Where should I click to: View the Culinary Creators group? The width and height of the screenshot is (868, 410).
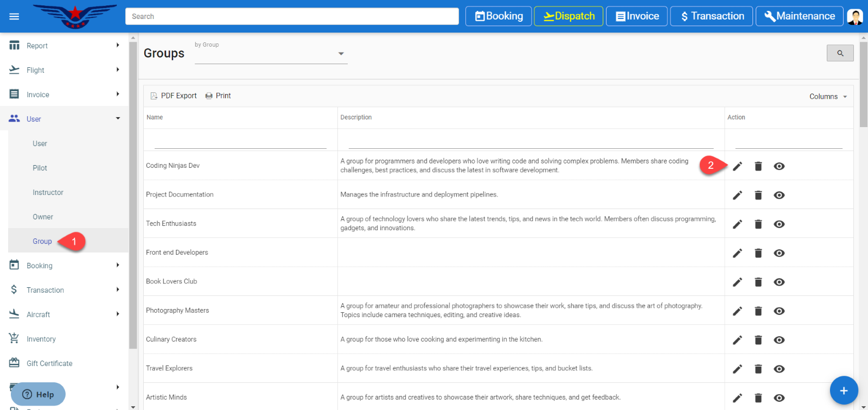coord(779,340)
